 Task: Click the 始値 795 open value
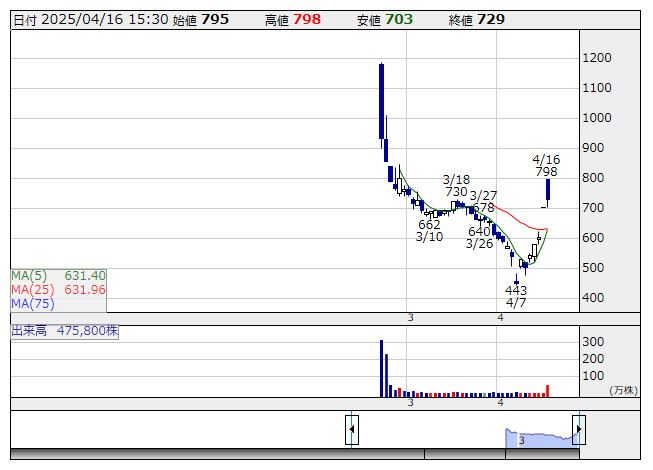click(x=201, y=20)
